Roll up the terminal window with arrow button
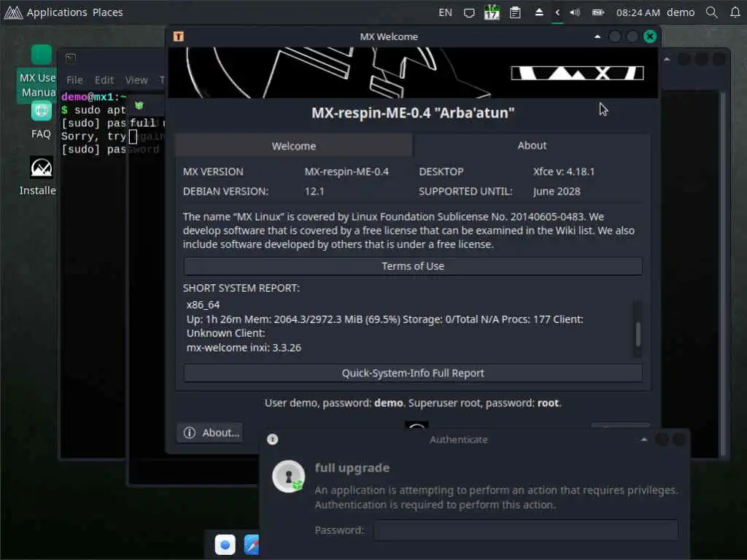 coord(667,59)
